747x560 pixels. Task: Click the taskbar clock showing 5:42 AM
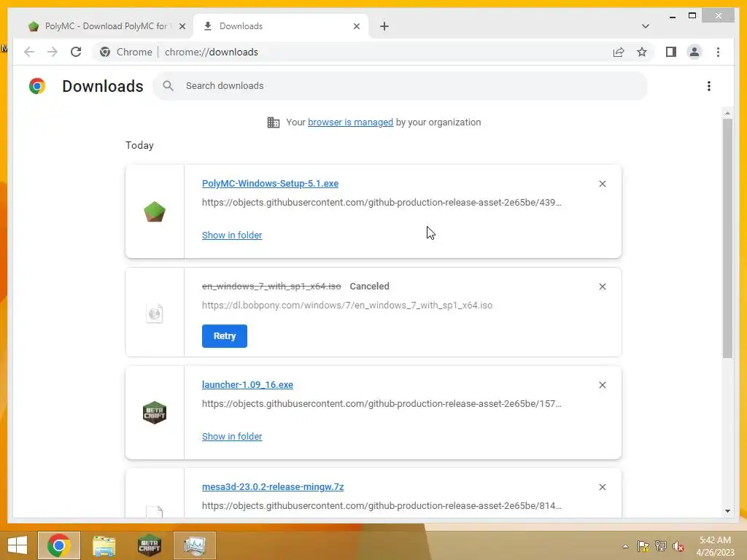pyautogui.click(x=715, y=545)
